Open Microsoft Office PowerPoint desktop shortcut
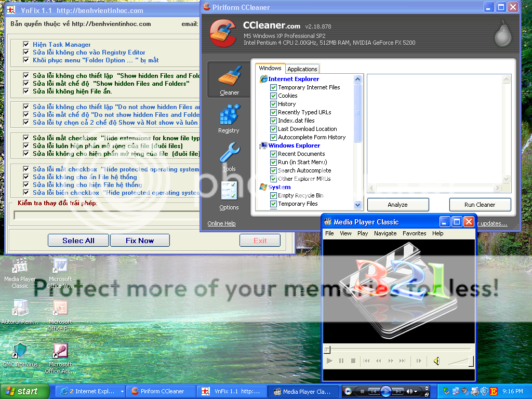This screenshot has width=532, height=399. tap(60, 315)
